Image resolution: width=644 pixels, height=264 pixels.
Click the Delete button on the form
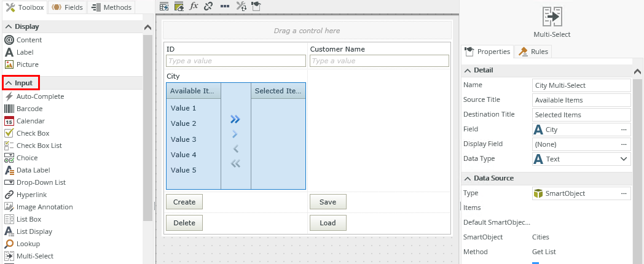click(x=184, y=223)
